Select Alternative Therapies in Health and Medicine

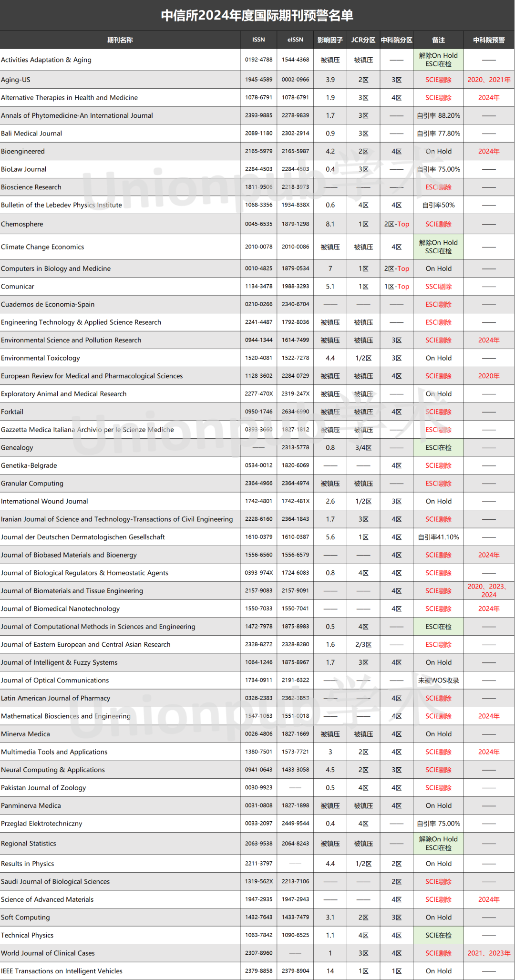click(x=69, y=98)
